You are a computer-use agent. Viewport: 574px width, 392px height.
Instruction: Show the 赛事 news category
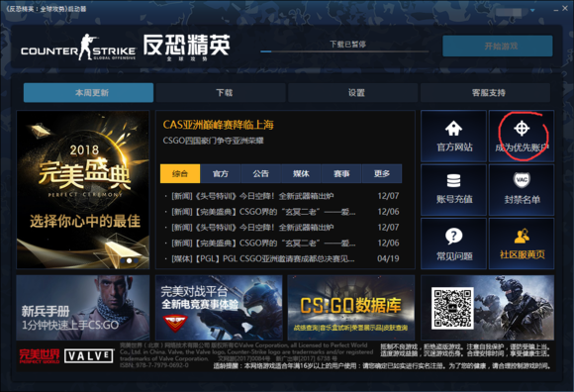point(341,173)
